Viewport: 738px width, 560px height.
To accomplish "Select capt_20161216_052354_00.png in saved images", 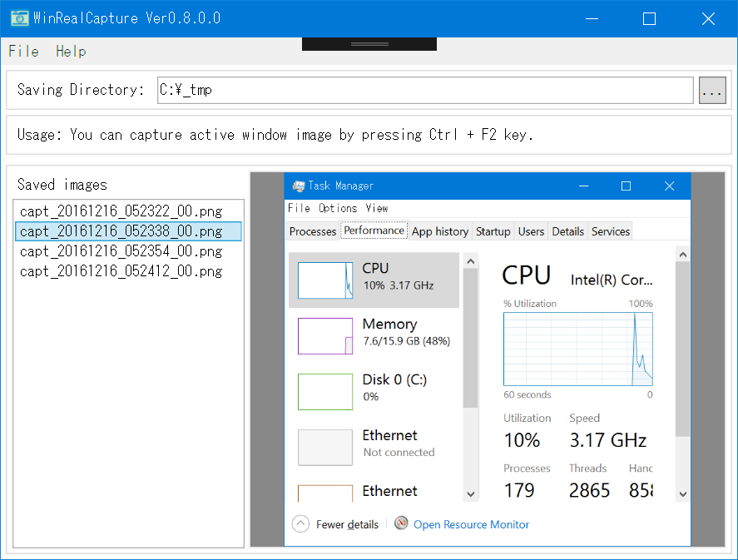I will [x=128, y=251].
